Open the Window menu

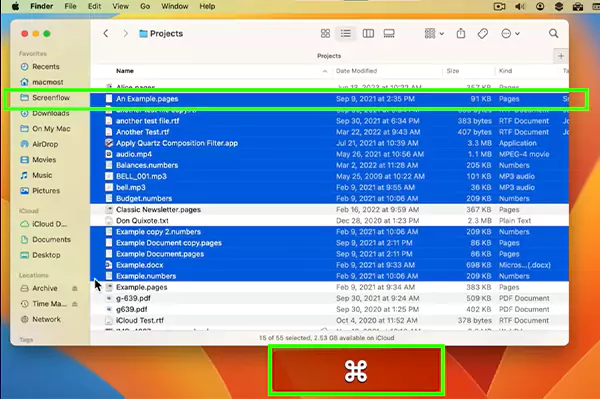pos(174,7)
